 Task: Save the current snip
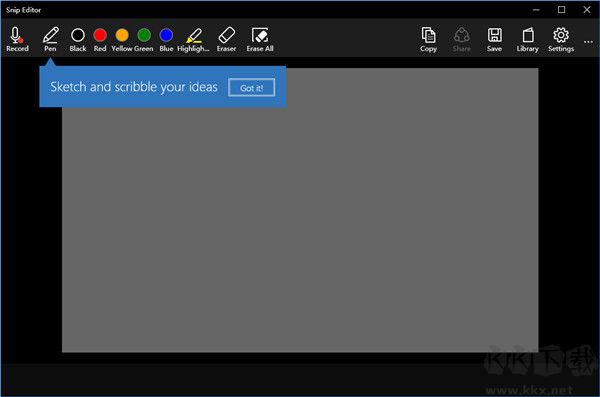[494, 39]
